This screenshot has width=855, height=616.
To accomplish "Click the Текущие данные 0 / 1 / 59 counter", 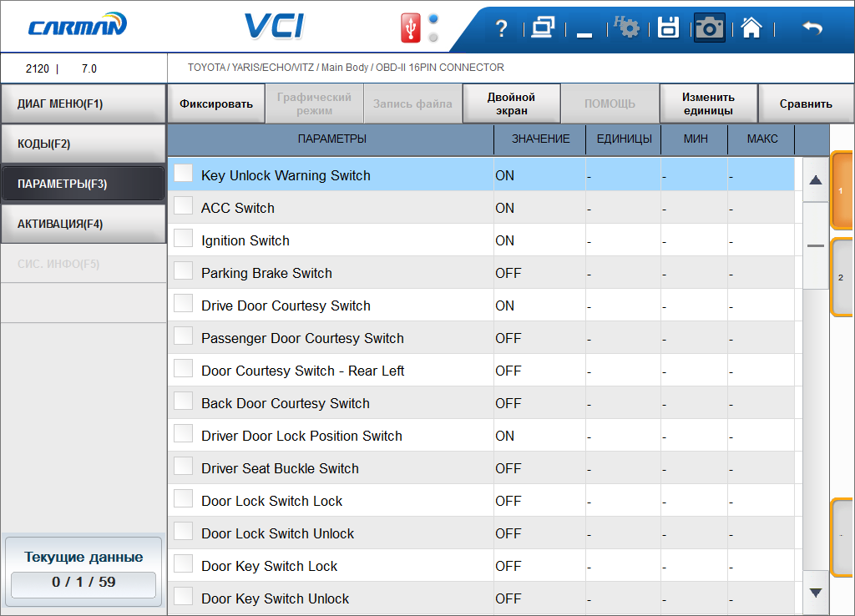I will [x=83, y=571].
